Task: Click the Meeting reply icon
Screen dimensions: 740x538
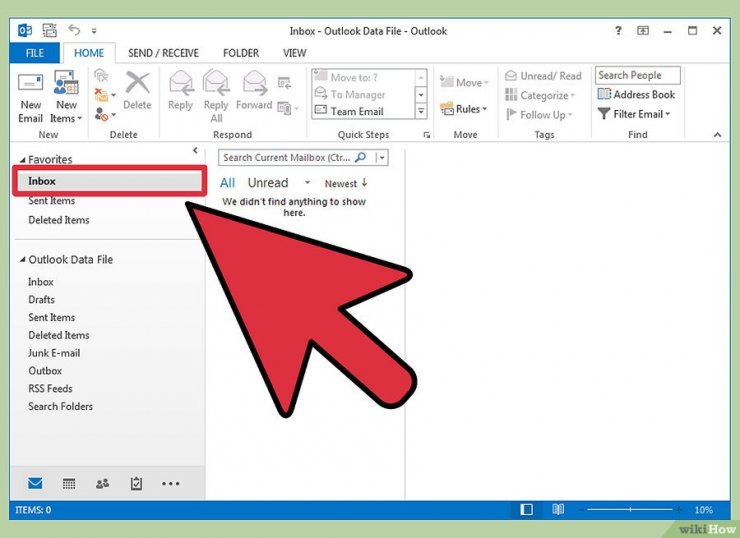Action: point(284,83)
